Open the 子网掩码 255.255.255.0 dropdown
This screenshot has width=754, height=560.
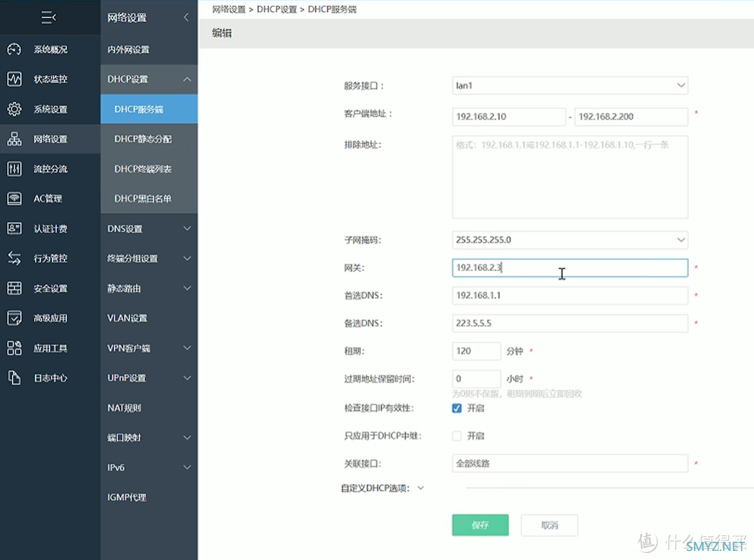click(x=570, y=240)
